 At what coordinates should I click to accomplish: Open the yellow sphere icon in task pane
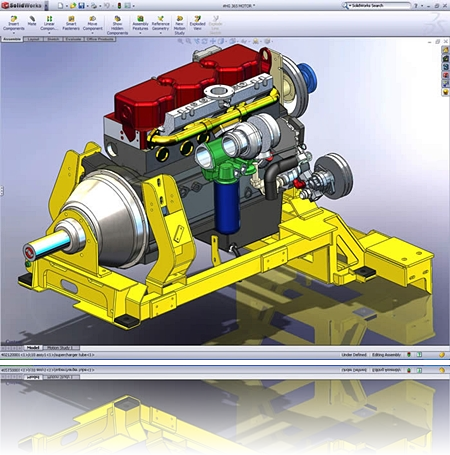click(446, 92)
